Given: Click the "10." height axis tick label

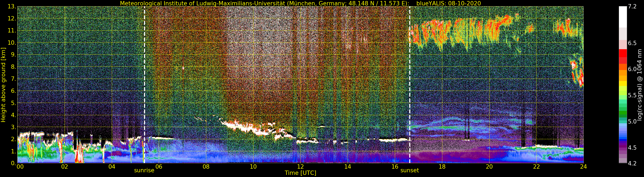Looking at the screenshot, I should (x=12, y=43).
